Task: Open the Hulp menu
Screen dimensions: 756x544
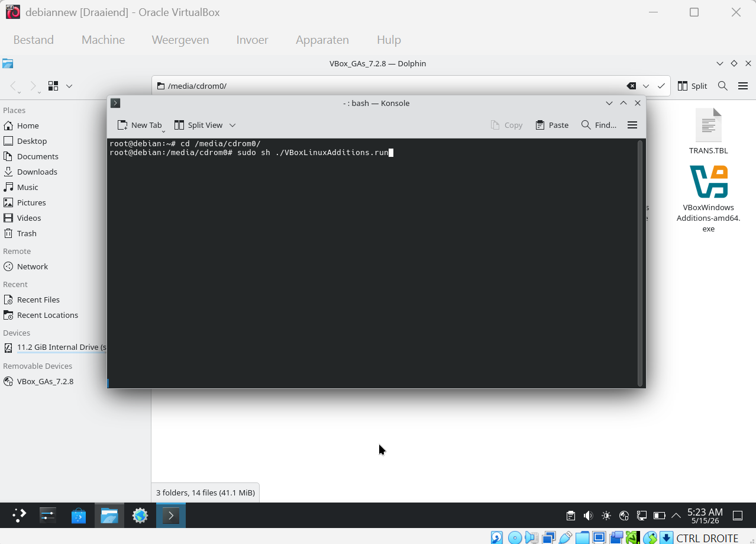Action: pos(389,40)
